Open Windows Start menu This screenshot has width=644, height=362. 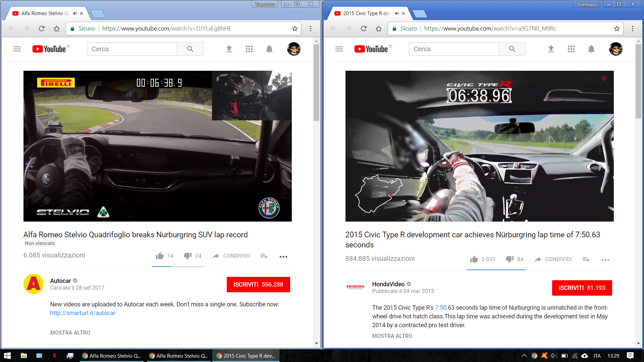click(7, 356)
